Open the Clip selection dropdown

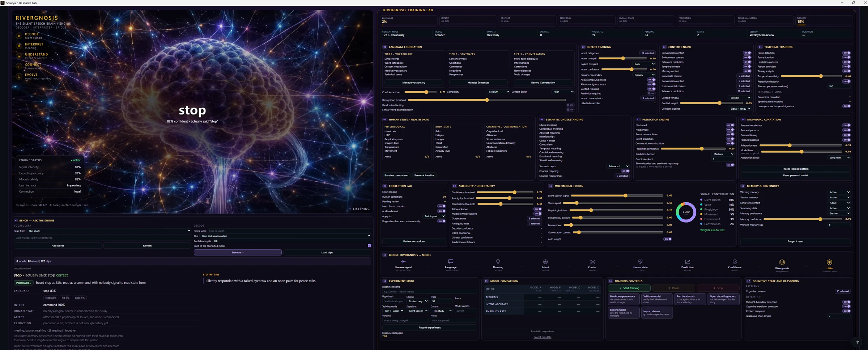(x=286, y=236)
